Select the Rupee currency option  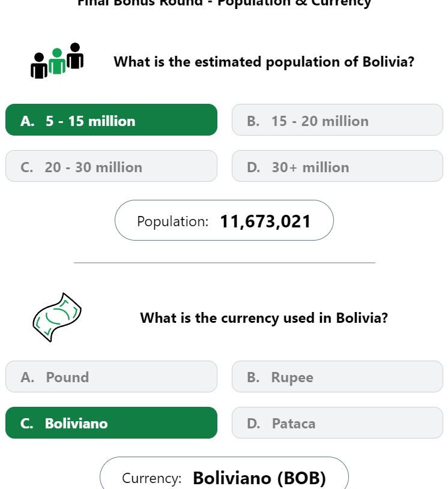(x=337, y=376)
